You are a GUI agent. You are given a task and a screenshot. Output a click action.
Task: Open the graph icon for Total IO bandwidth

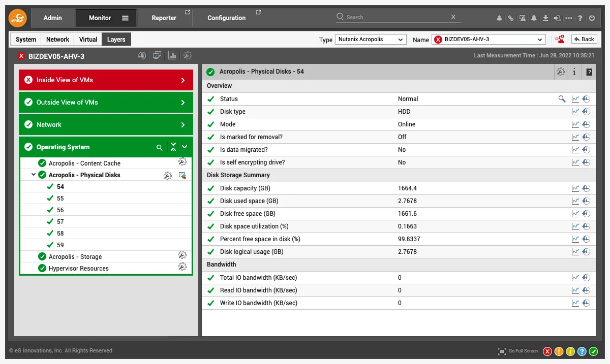tap(575, 278)
